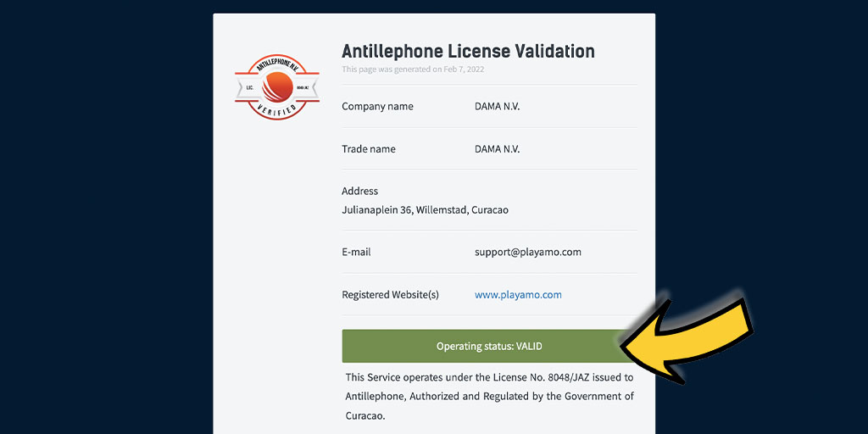This screenshot has width=868, height=434.
Task: Open the www.playamo.com link
Action: point(518,294)
